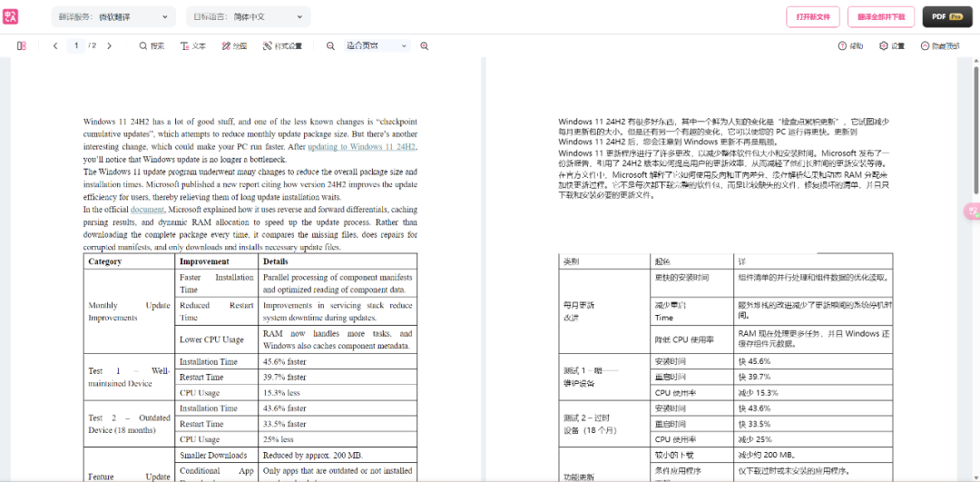Click the '25% less' cell
Viewport: 980px width, 482px height.
pyautogui.click(x=338, y=439)
